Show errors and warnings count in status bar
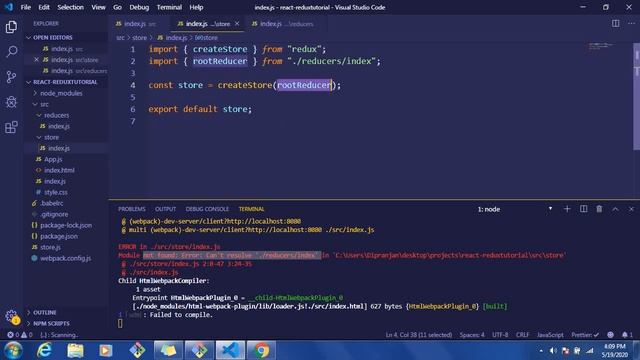This screenshot has width=640, height=360. pos(20,335)
